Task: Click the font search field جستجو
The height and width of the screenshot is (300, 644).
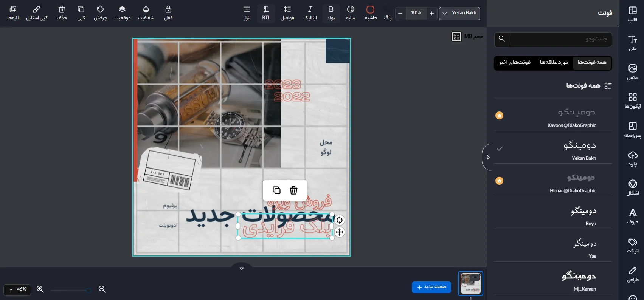Action: point(560,39)
